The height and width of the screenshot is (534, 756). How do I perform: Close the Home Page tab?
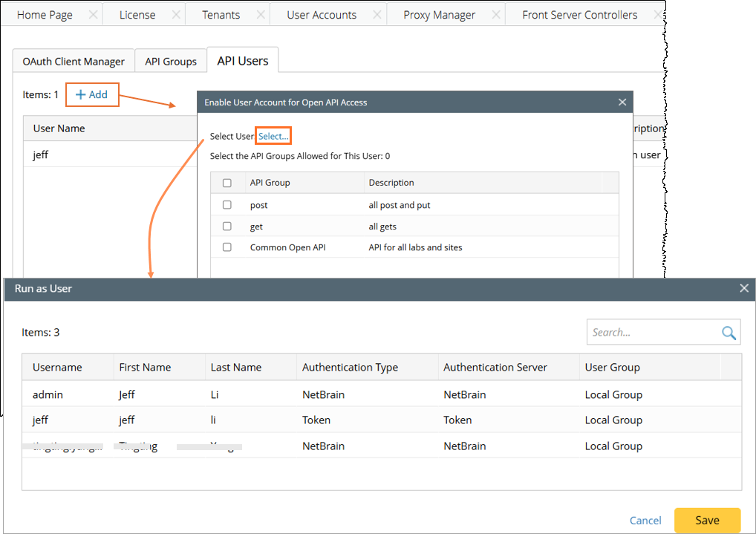93,15
